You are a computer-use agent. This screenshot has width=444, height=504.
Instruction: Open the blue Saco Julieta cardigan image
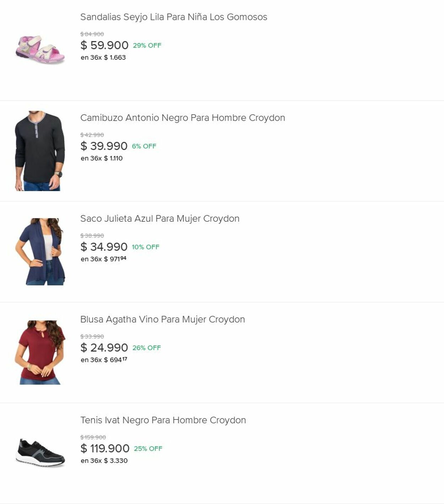40,251
